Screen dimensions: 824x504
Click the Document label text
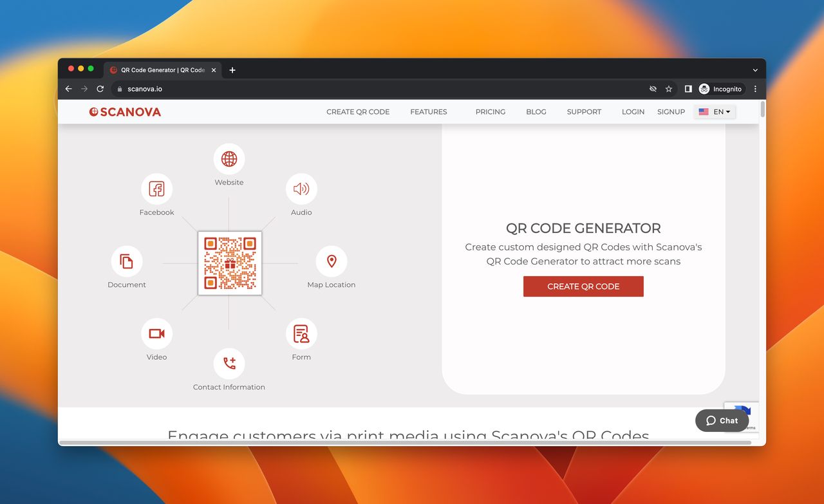(127, 285)
